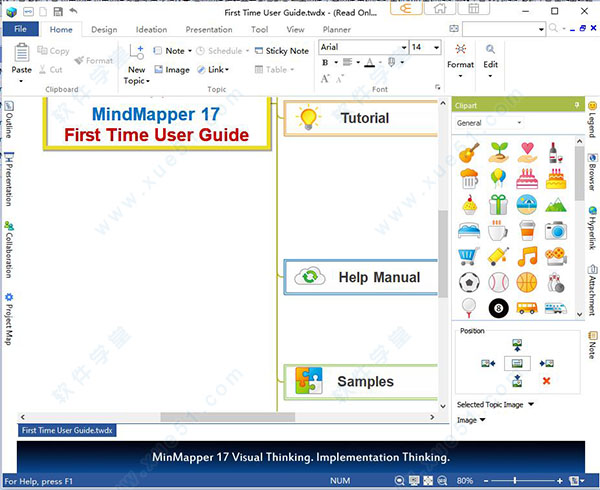Screen dimensions: 600x490
Task: Expand the Link dropdown
Action: tap(227, 70)
